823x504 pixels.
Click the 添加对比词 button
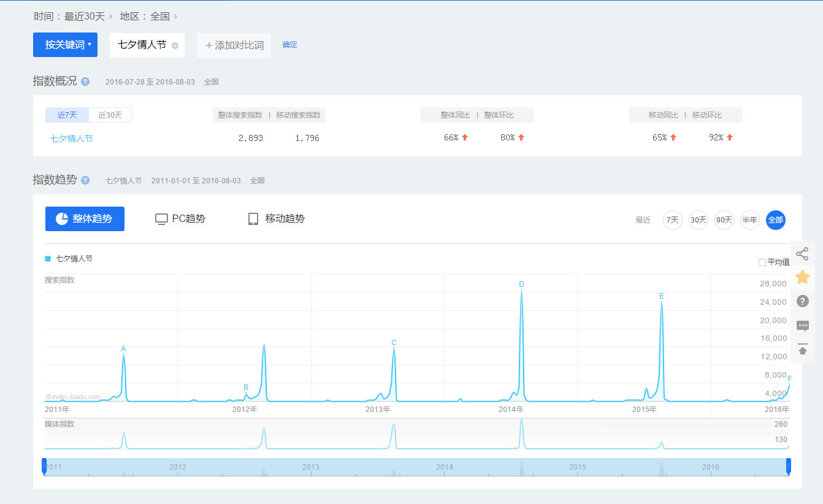(x=234, y=45)
